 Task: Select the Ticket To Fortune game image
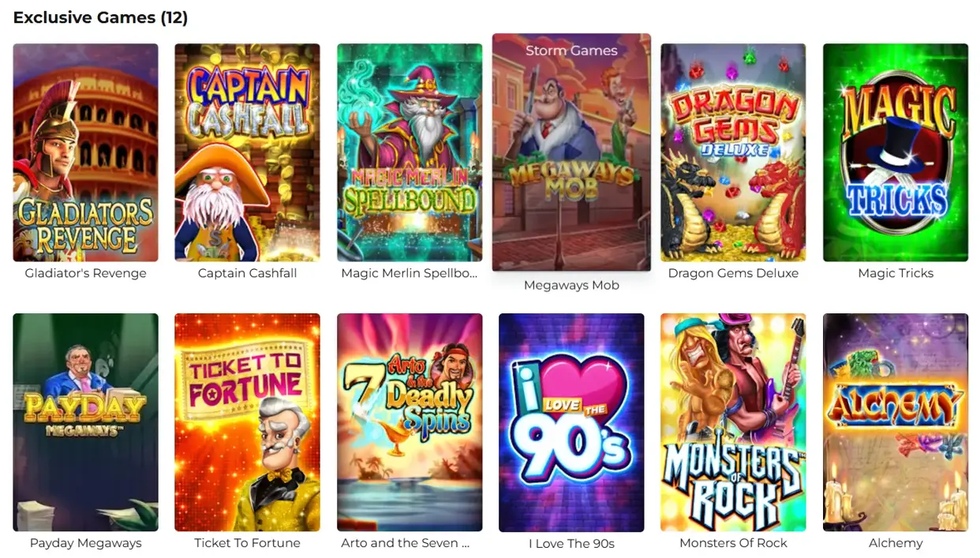(x=247, y=422)
